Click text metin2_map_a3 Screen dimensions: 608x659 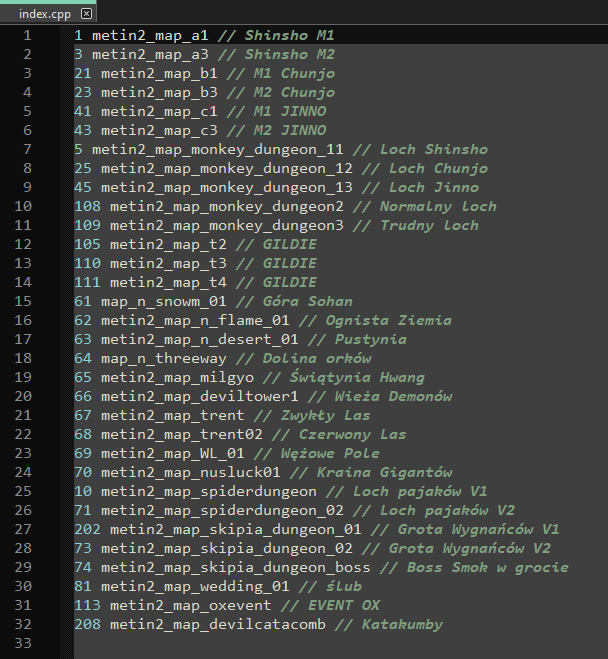(x=150, y=54)
